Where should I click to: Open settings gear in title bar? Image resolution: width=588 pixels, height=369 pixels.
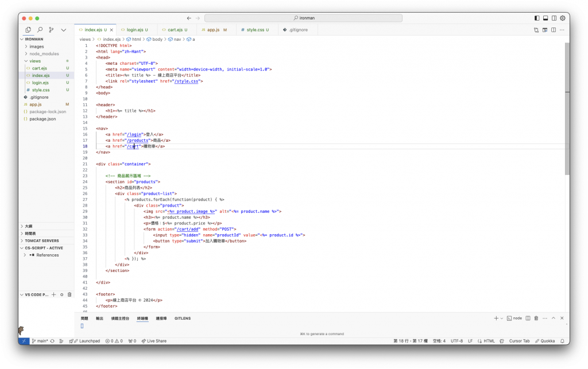pyautogui.click(x=563, y=18)
